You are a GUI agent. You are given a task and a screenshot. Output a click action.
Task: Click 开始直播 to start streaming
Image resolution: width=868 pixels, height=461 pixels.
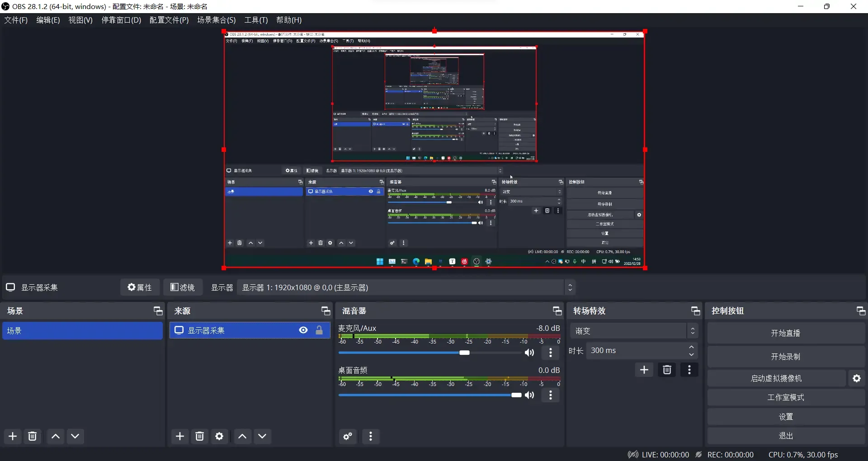click(786, 333)
